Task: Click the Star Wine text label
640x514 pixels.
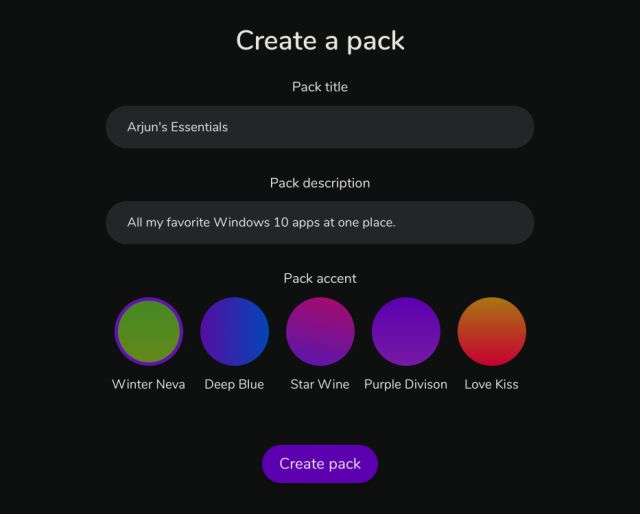Action: point(320,384)
